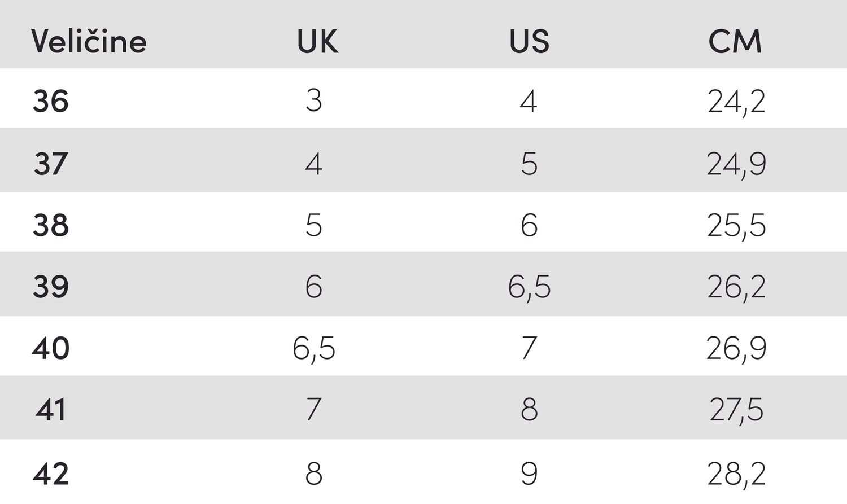Click the 26,2 CM value
The image size is (847, 504).
click(x=736, y=288)
